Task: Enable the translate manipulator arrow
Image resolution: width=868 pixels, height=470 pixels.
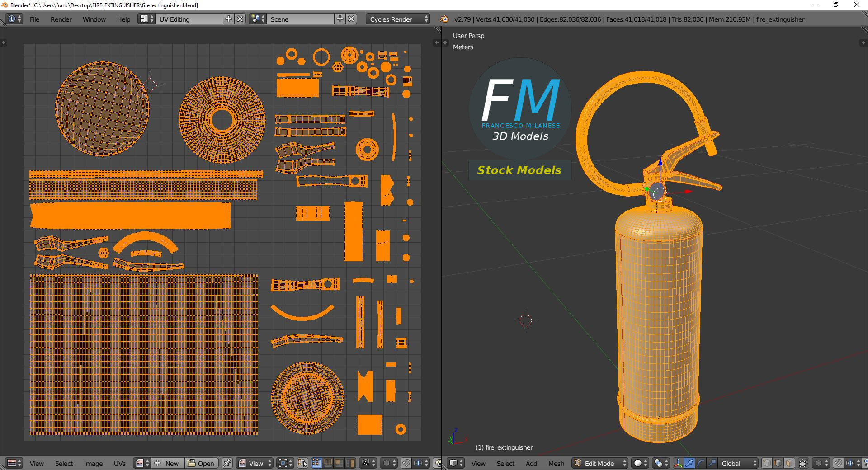Action: (689, 463)
